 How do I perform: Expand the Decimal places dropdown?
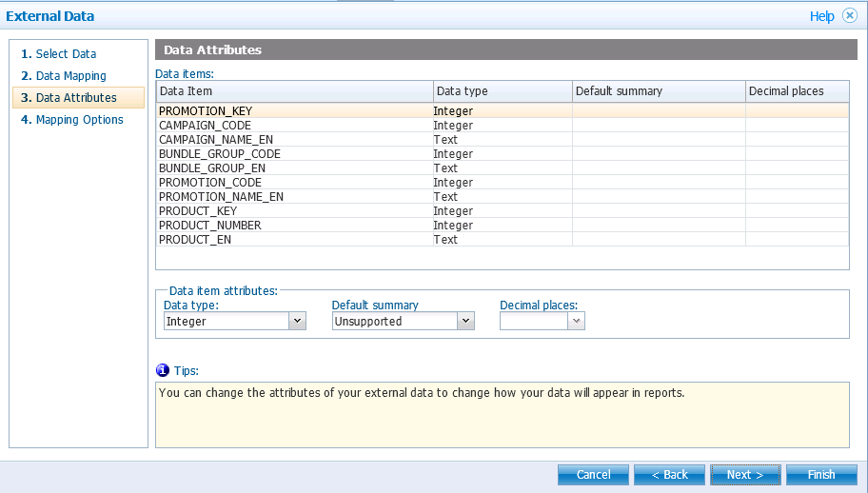click(x=576, y=321)
